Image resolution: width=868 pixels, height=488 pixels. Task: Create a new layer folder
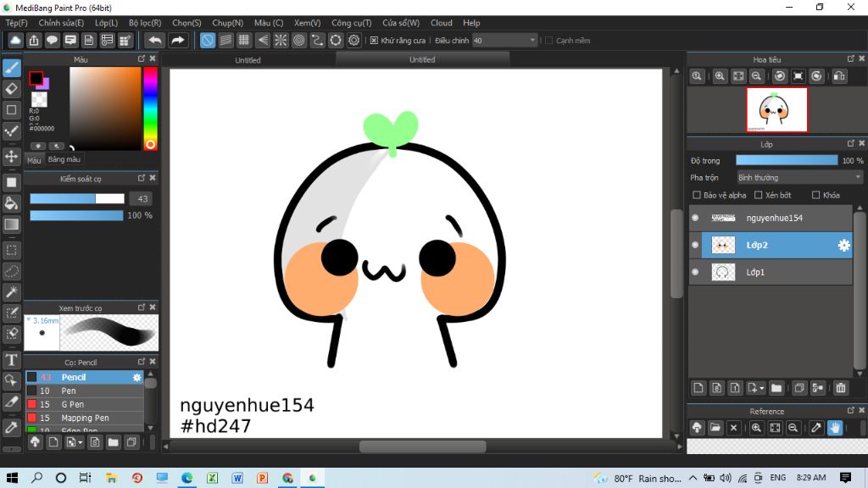[x=776, y=388]
